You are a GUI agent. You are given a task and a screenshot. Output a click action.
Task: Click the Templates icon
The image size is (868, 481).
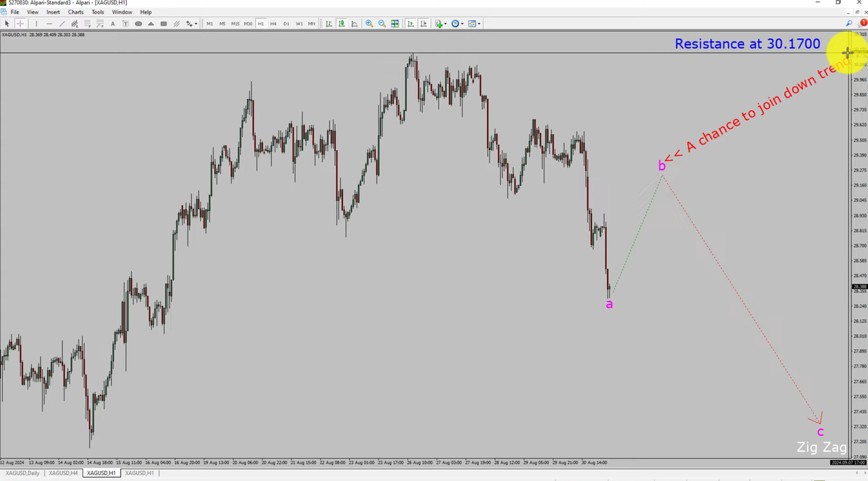[x=472, y=24]
